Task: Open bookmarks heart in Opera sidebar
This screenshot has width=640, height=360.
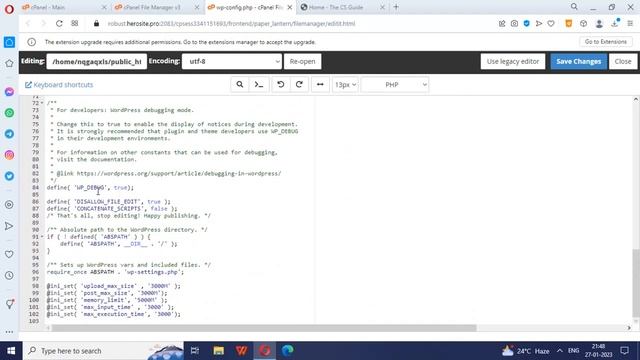Action: [9, 254]
